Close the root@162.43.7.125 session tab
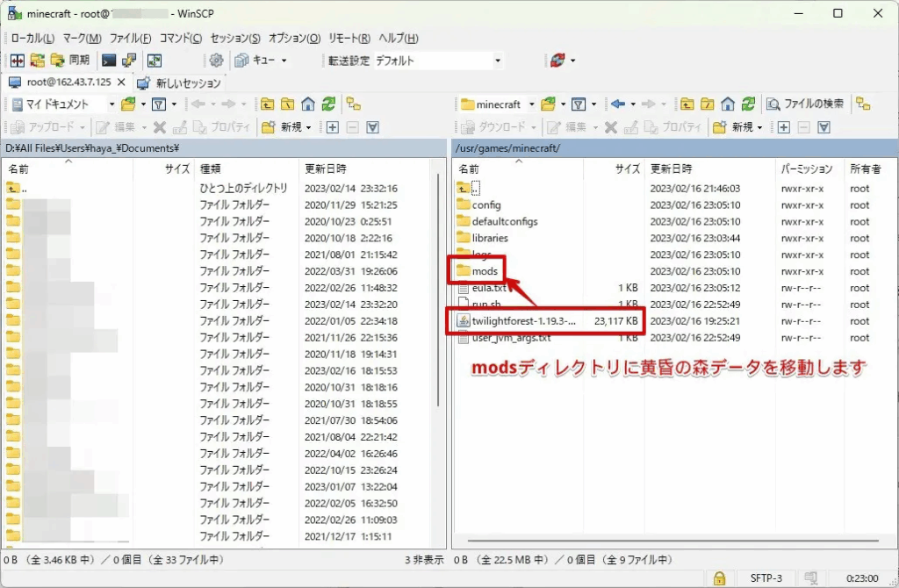The width and height of the screenshot is (899, 588). coord(121,82)
